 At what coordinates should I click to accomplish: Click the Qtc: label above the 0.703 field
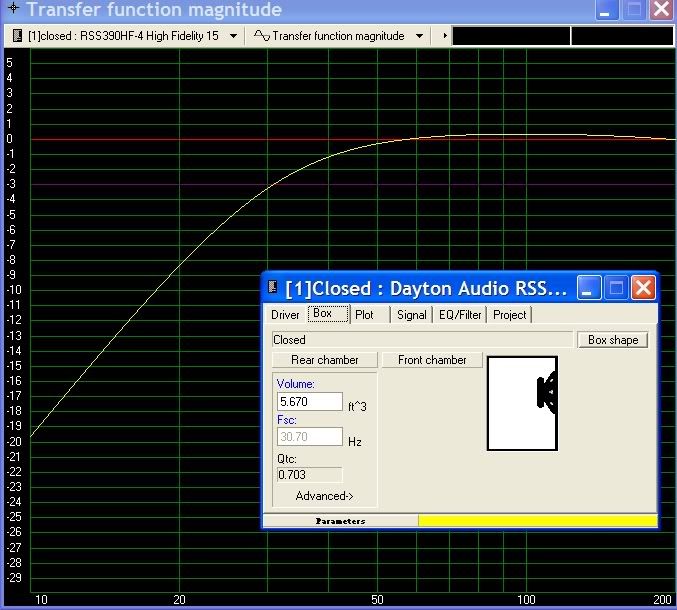tap(287, 458)
